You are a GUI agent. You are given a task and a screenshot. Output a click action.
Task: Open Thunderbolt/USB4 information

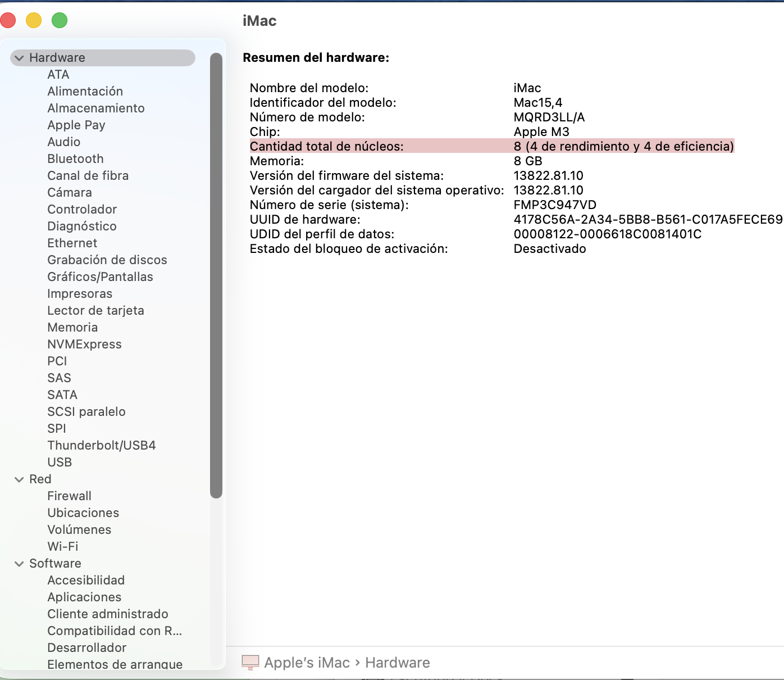(x=101, y=446)
